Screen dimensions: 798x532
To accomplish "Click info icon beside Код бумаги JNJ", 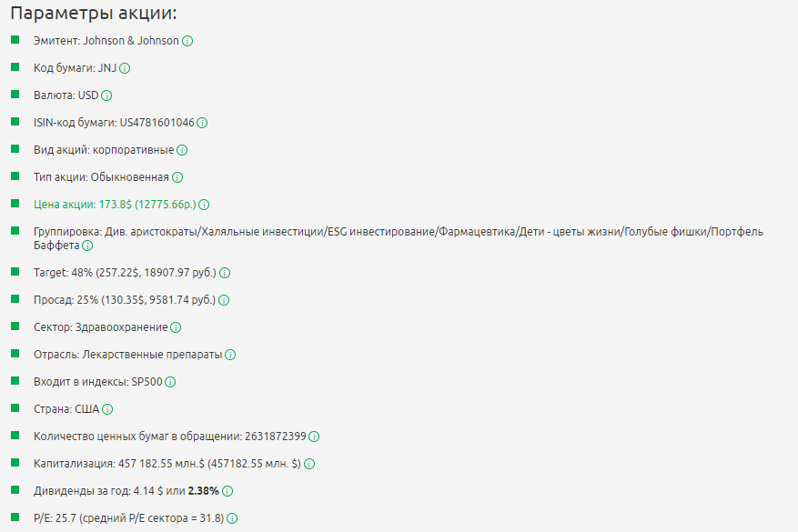I will click(125, 68).
